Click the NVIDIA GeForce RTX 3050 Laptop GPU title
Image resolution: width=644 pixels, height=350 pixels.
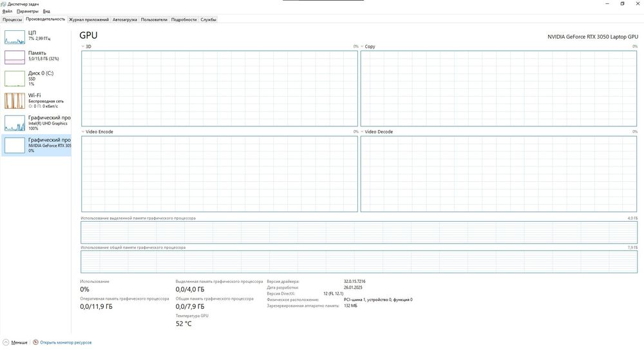pyautogui.click(x=592, y=37)
